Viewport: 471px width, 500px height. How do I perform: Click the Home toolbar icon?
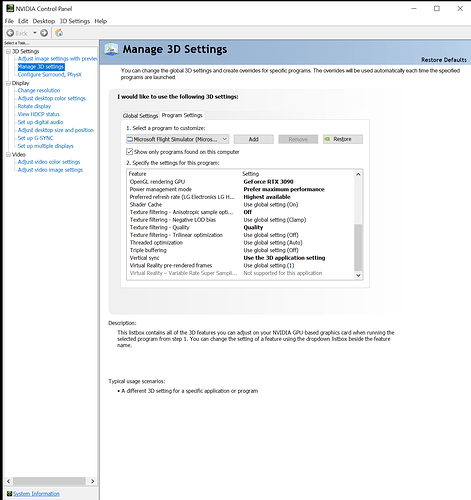pyautogui.click(x=59, y=33)
